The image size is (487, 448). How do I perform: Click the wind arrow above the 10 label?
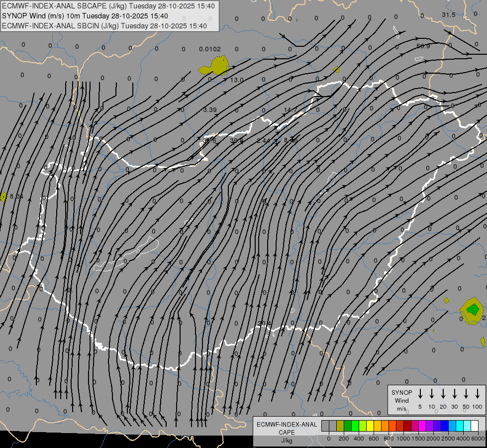pos(431,394)
